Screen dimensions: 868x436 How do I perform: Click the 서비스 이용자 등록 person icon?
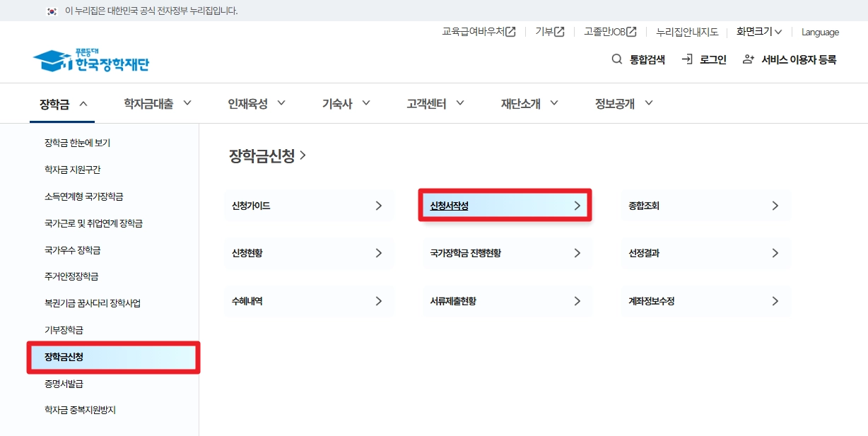click(748, 59)
